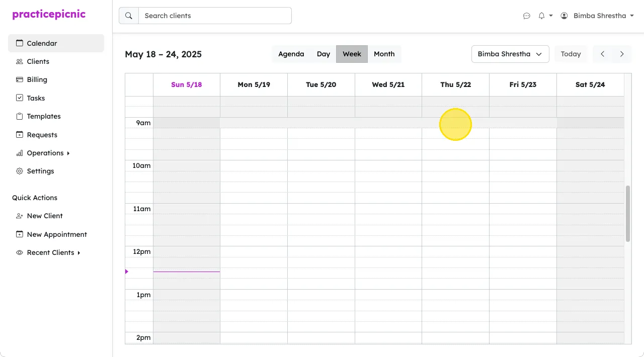Open the Bimba Shrestha calendar dropdown

(x=510, y=54)
